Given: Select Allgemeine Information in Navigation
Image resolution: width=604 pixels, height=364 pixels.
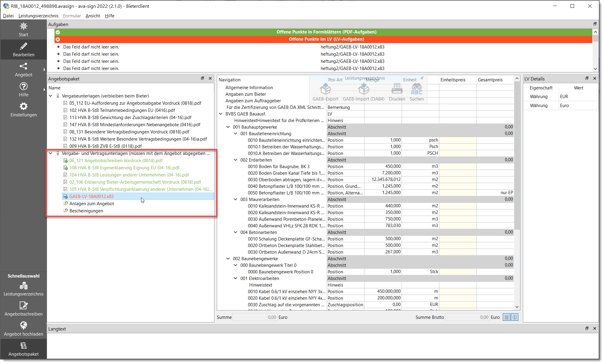Looking at the screenshot, I should (249, 88).
